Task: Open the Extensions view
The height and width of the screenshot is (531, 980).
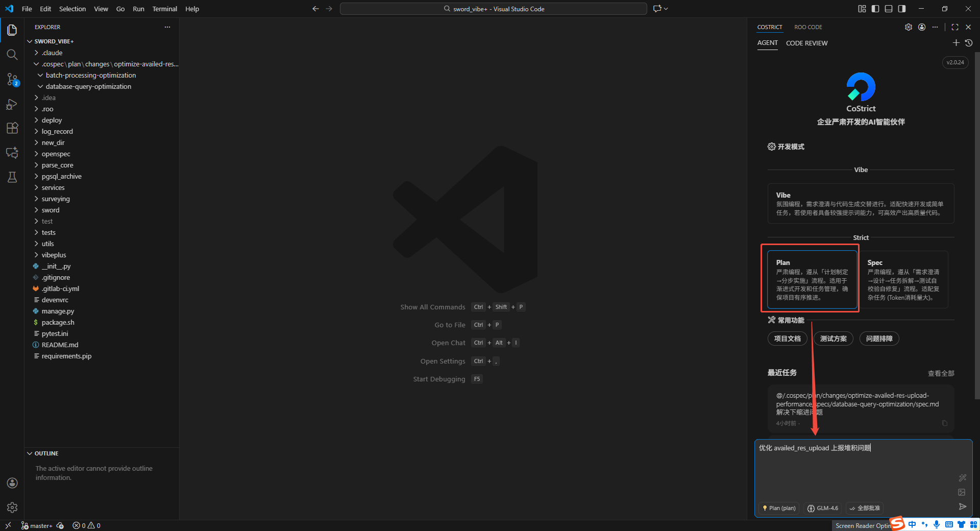Action: 12,128
